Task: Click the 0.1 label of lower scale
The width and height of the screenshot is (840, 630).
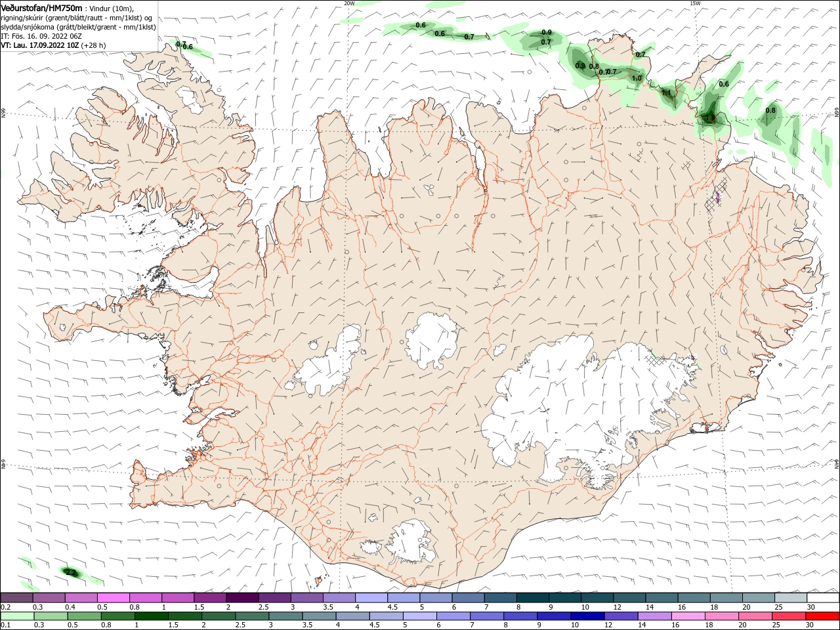Action: [5, 625]
